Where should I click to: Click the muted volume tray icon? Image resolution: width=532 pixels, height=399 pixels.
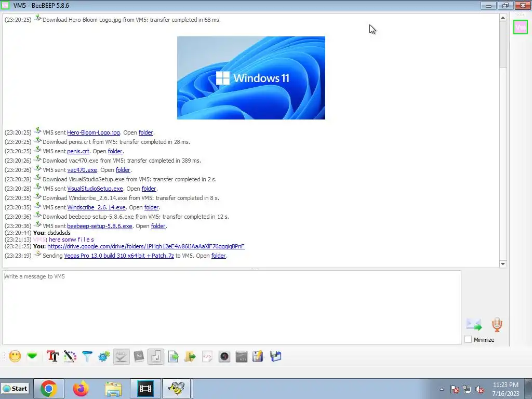(x=480, y=389)
